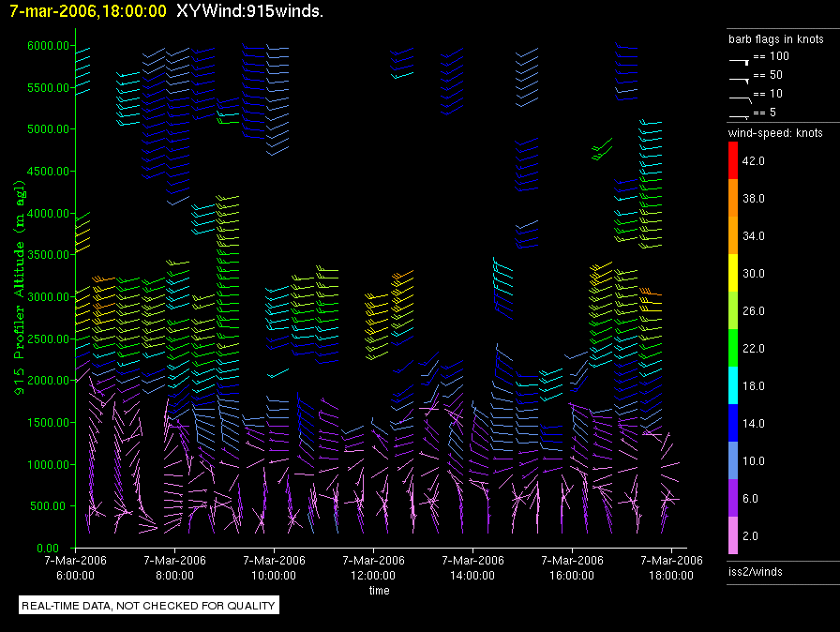
Task: Click the 10-knot barb flag legend symbol
Action: pyautogui.click(x=740, y=96)
